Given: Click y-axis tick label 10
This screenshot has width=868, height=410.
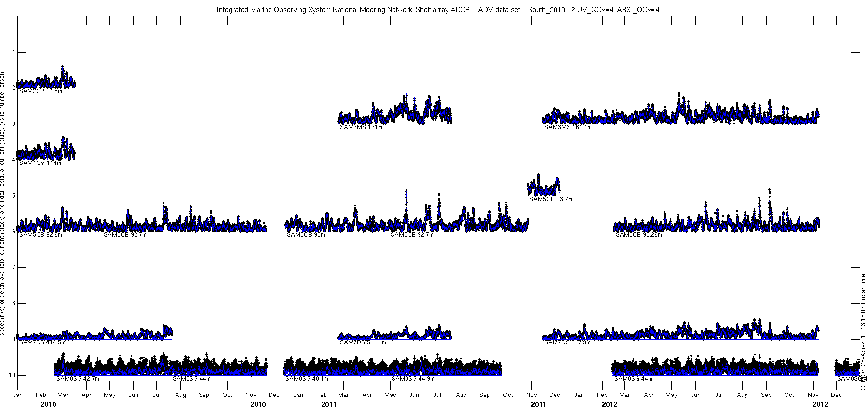Looking at the screenshot, I should click(12, 375).
